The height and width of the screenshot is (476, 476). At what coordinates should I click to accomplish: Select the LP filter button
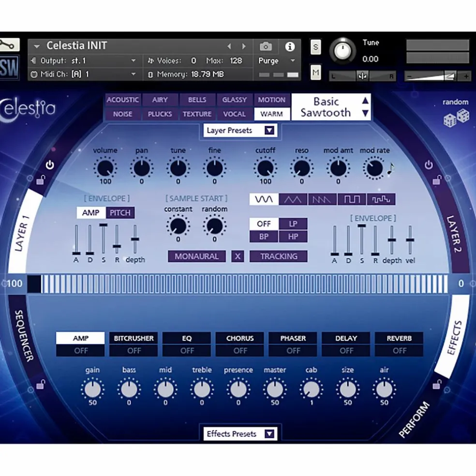click(293, 224)
